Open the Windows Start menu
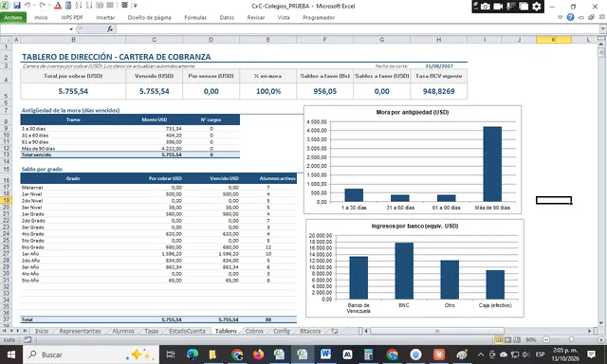The height and width of the screenshot is (364, 607). tap(11, 355)
